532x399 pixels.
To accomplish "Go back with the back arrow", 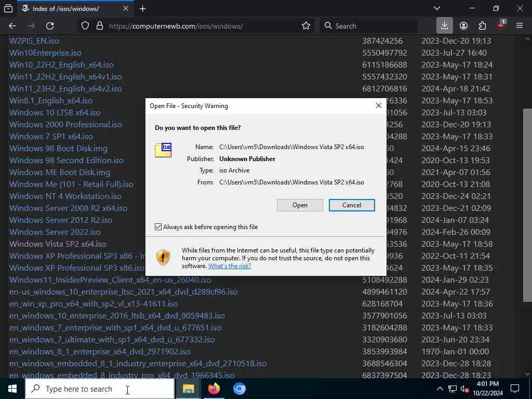I will click(12, 26).
